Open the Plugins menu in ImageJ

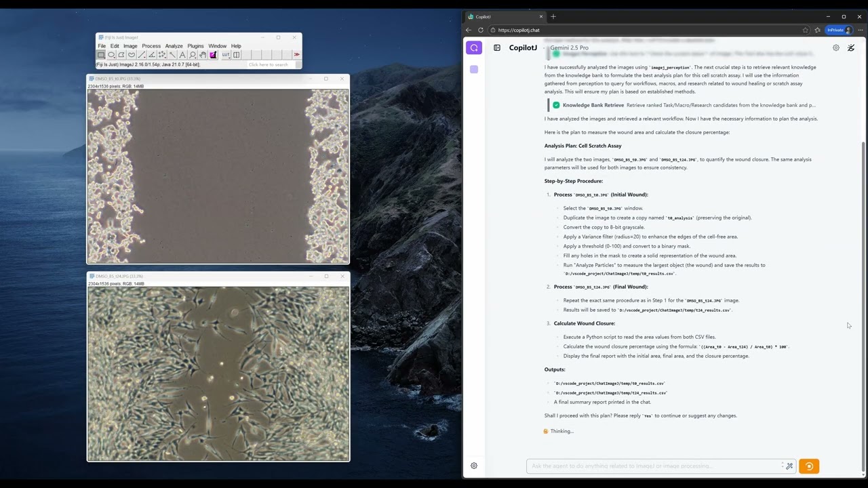click(x=195, y=46)
